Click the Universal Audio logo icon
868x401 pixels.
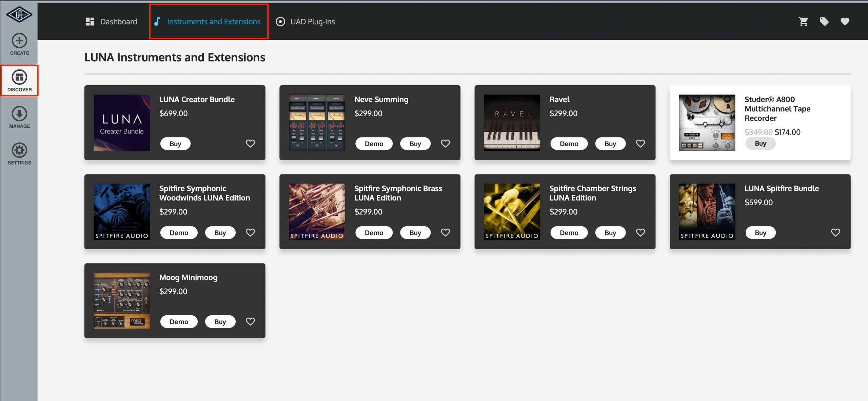19,15
